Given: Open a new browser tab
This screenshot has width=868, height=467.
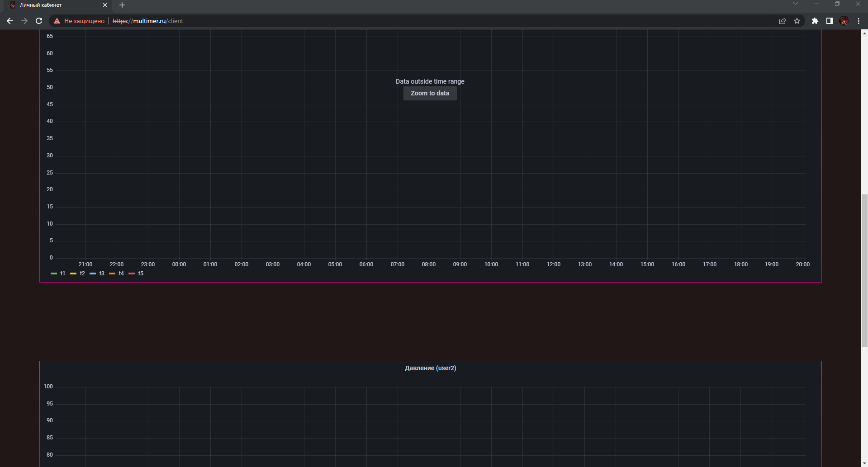Looking at the screenshot, I should coord(122,5).
